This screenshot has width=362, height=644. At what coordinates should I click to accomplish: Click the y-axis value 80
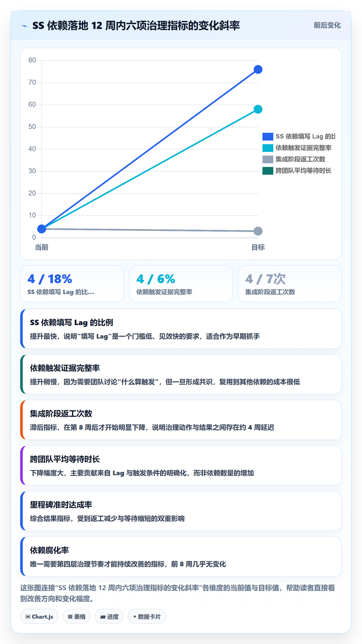(32, 60)
